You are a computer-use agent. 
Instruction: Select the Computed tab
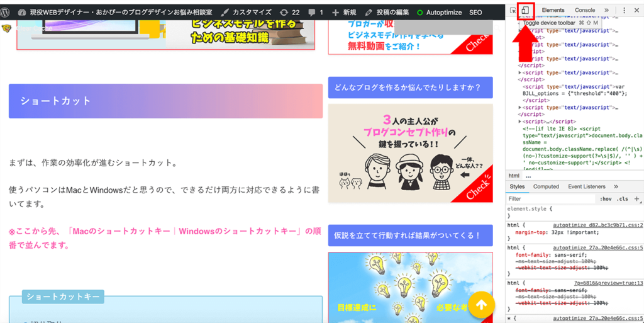point(546,186)
